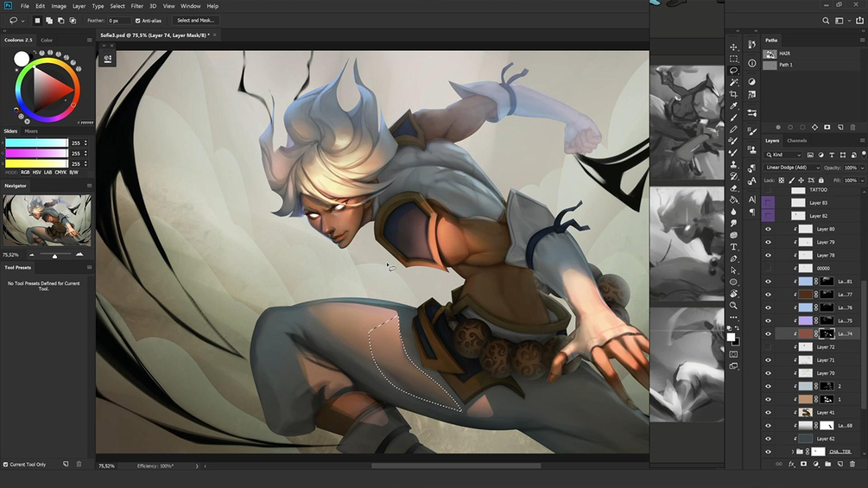Select the Brush tool

point(733,117)
